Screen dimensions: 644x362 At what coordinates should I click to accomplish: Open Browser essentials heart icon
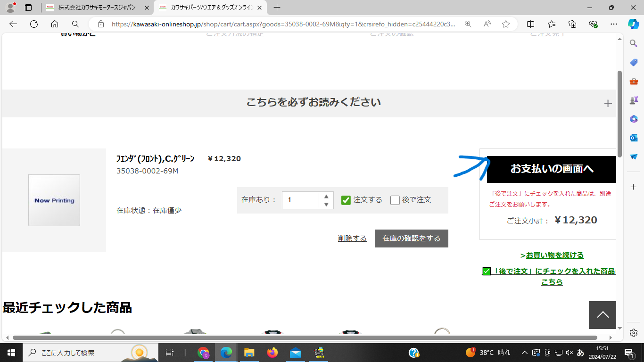tap(593, 24)
